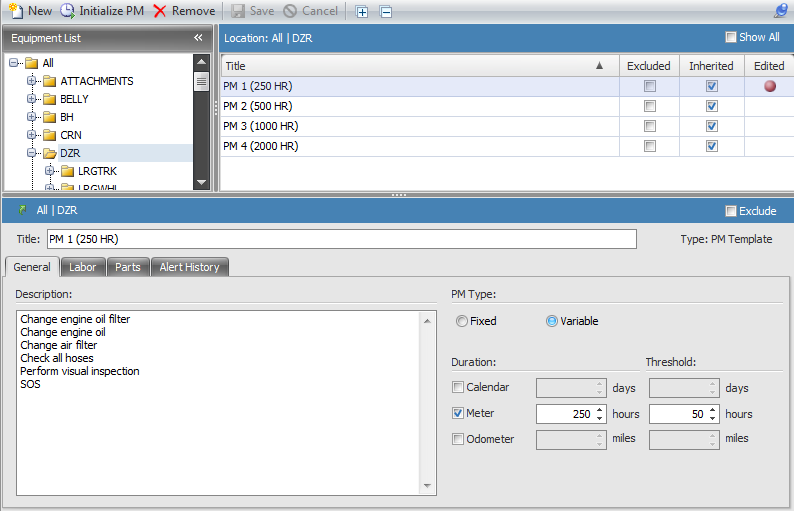Viewport: 794px width, 511px height.
Task: Check the Excluded box for PM 1 (250 HR)
Action: (650, 86)
